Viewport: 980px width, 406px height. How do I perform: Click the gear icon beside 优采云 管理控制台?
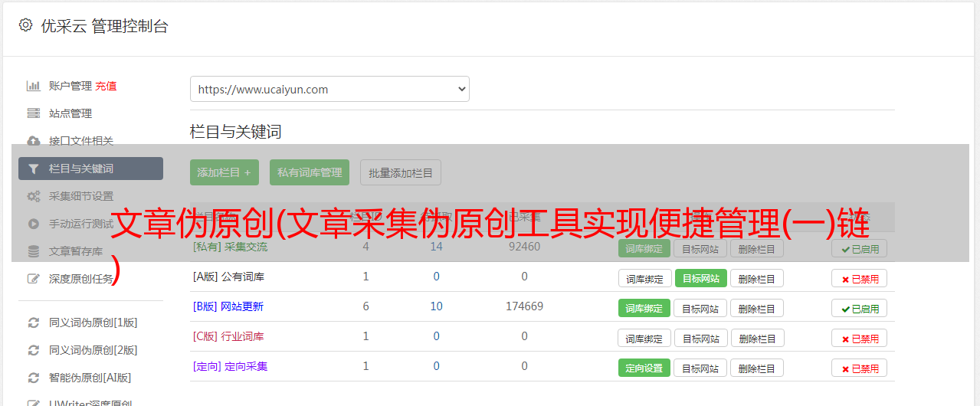pos(25,25)
